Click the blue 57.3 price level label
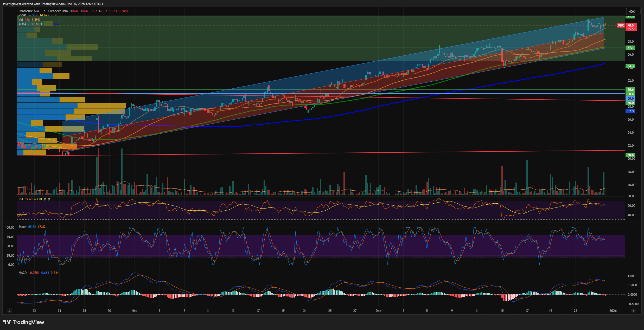The width and height of the screenshot is (644, 330). click(630, 111)
